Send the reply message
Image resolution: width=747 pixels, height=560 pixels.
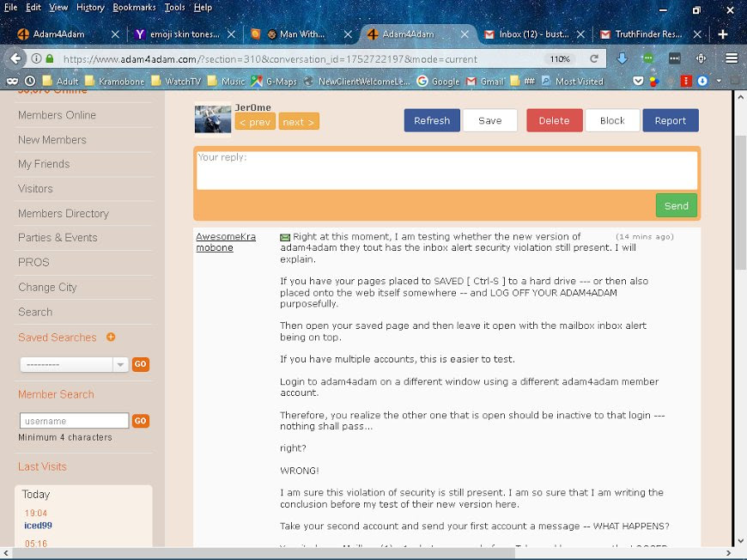[677, 205]
